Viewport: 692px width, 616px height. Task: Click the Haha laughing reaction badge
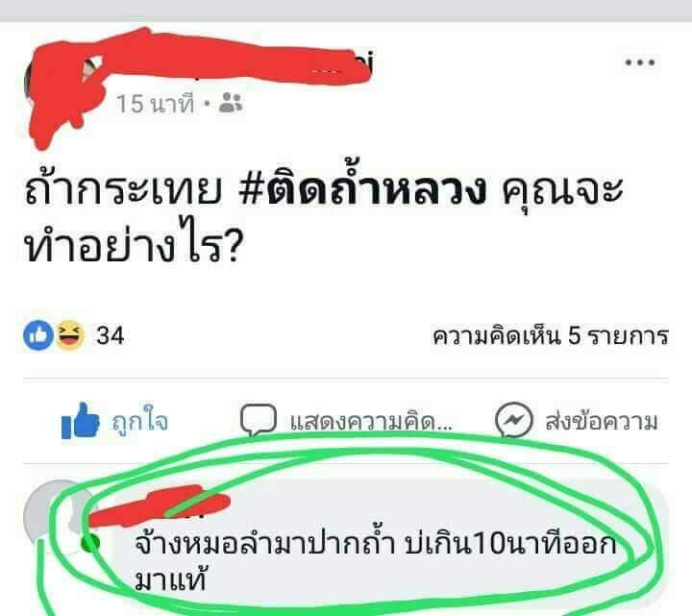[70, 335]
